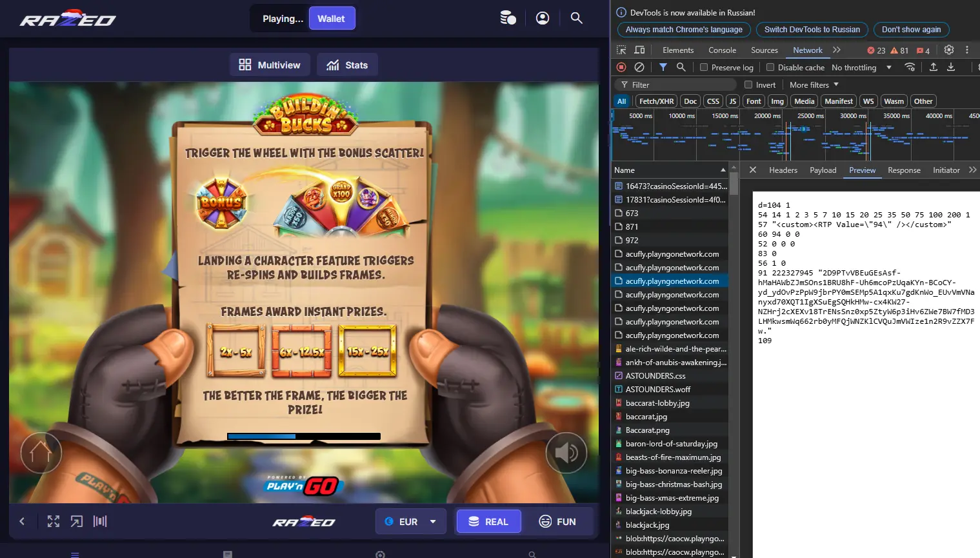Image resolution: width=980 pixels, height=558 pixels.
Task: Switch to the Payload tab
Action: pos(823,170)
